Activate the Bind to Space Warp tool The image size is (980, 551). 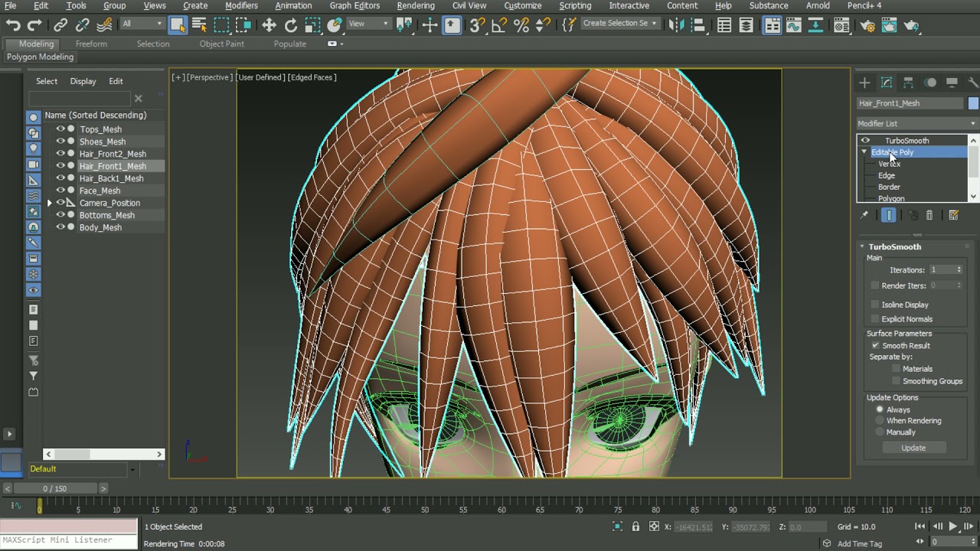pyautogui.click(x=103, y=25)
